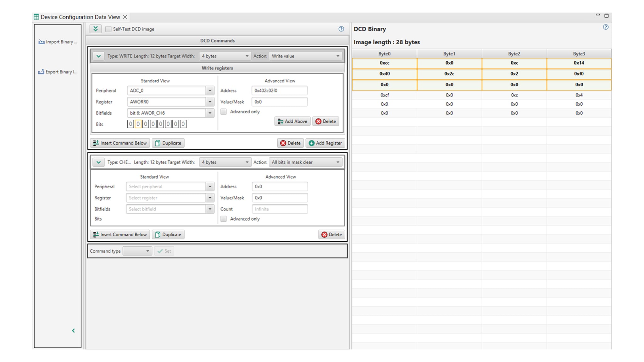
Task: Collapse the WRITE command chevron
Action: coord(99,56)
